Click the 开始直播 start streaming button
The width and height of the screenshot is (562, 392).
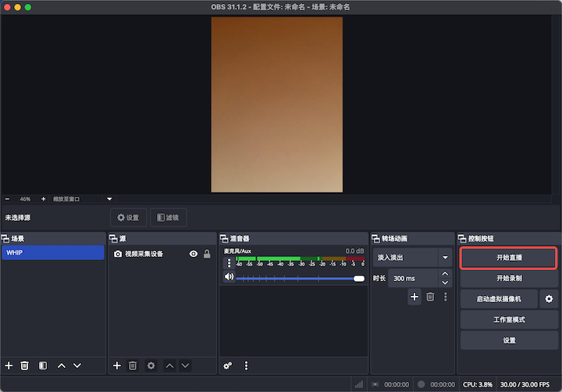coord(509,258)
